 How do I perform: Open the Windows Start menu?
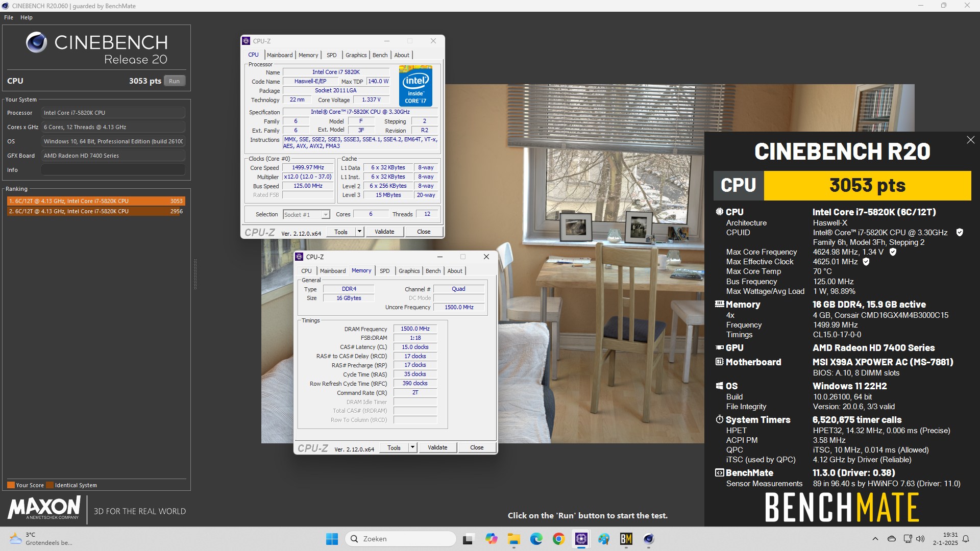pos(332,539)
